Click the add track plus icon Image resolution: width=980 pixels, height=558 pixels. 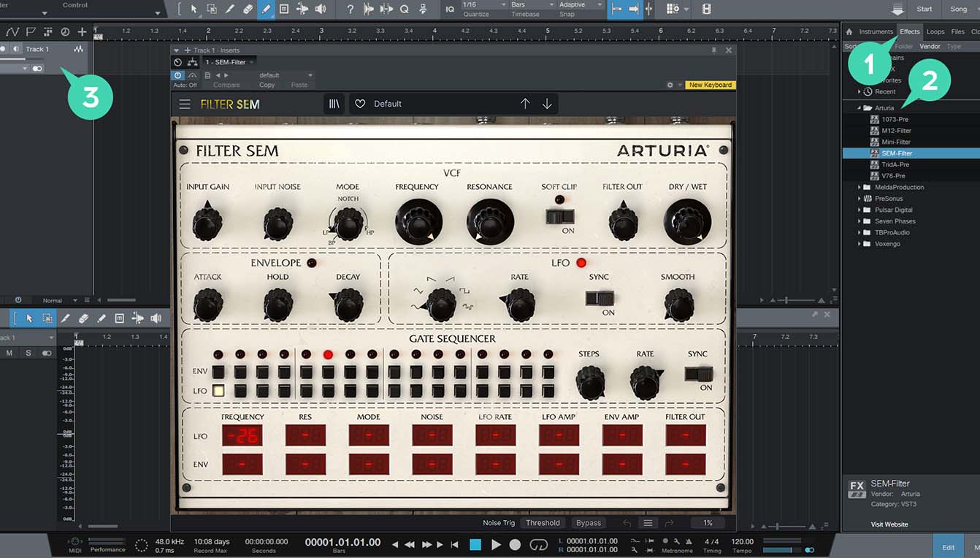pyautogui.click(x=82, y=31)
